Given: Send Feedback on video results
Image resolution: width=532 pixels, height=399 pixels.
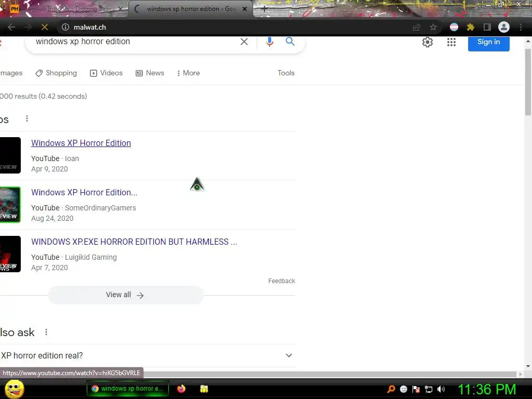Looking at the screenshot, I should 282,281.
